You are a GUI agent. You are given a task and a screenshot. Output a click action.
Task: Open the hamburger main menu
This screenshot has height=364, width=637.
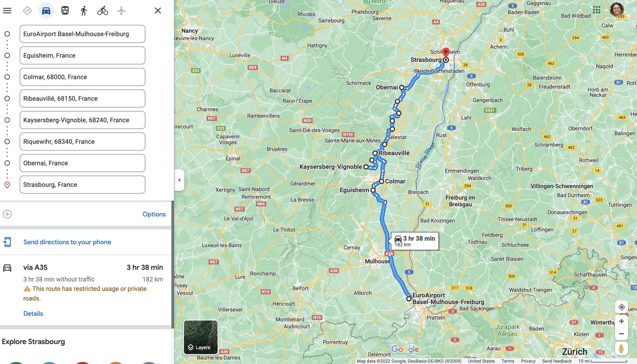[x=7, y=10]
